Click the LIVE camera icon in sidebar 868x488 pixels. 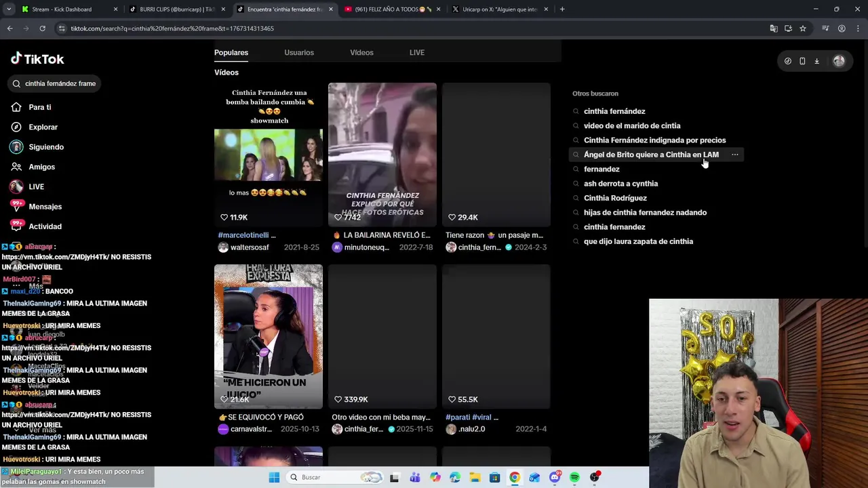(x=16, y=186)
